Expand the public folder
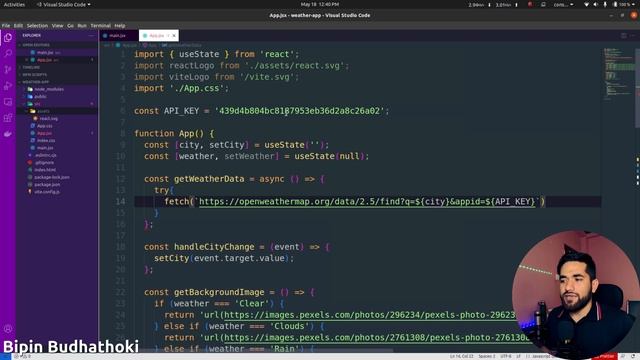 (56, 96)
